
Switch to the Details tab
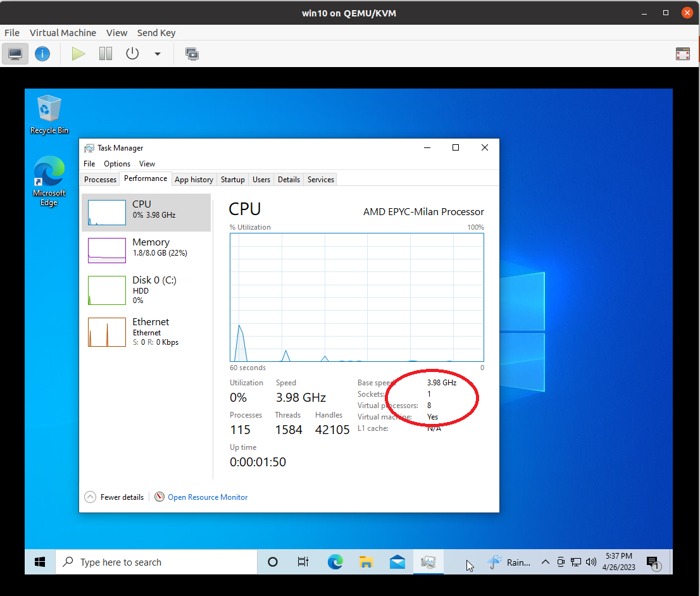[289, 180]
